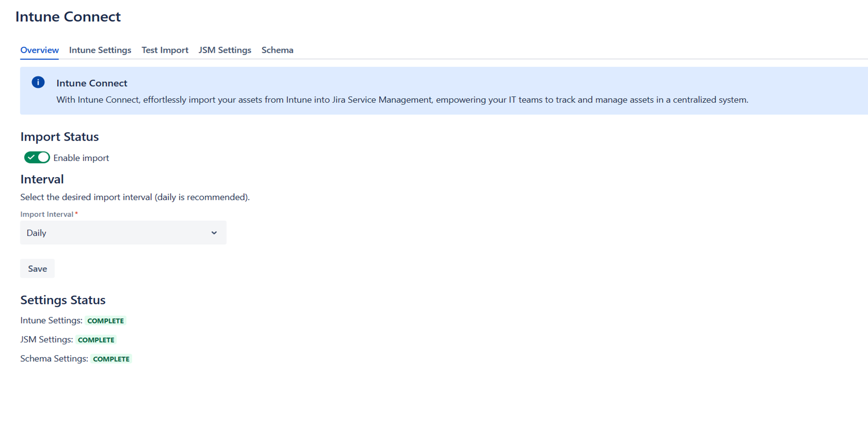This screenshot has width=868, height=425.
Task: Click the blue info icon in banner
Action: [x=38, y=82]
